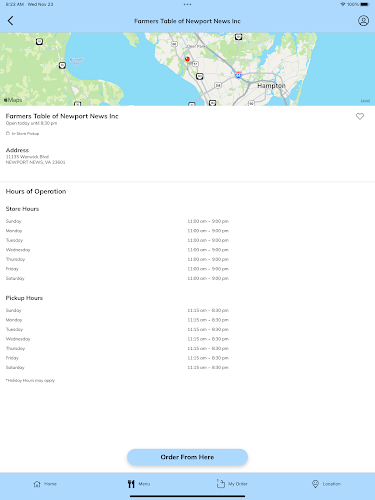This screenshot has height=500, width=375.
Task: Select the 11135 Warwick Blvd address line
Action: coord(27,157)
